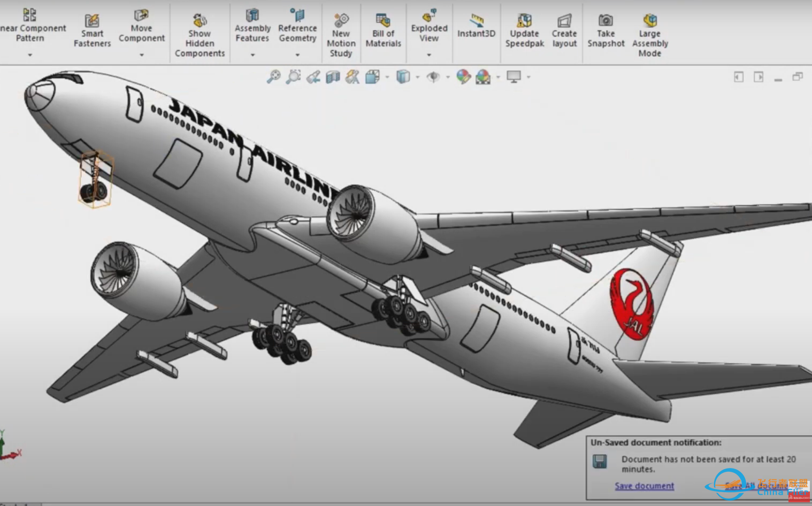The height and width of the screenshot is (506, 812).
Task: Click the View Orientation cube icon
Action: click(372, 77)
